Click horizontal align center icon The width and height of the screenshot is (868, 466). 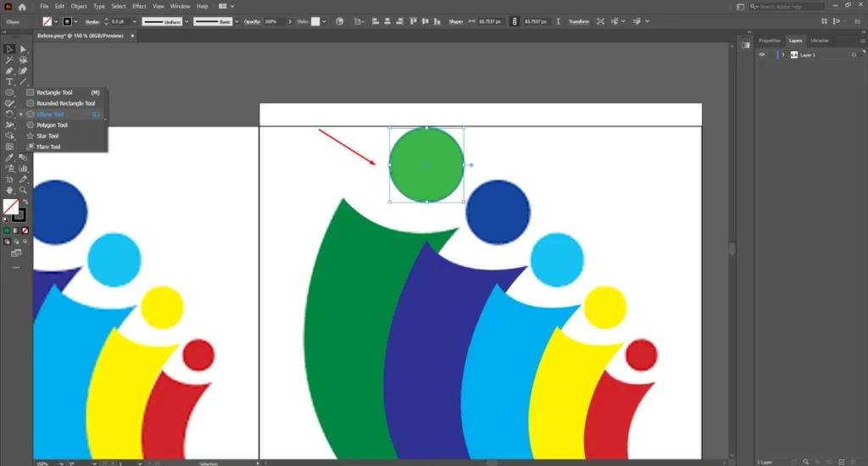click(387, 21)
